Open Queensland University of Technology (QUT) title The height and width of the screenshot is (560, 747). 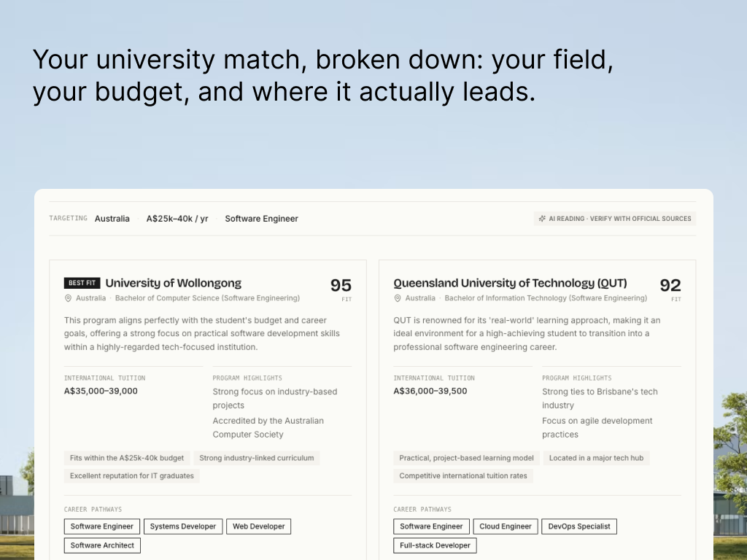[510, 283]
